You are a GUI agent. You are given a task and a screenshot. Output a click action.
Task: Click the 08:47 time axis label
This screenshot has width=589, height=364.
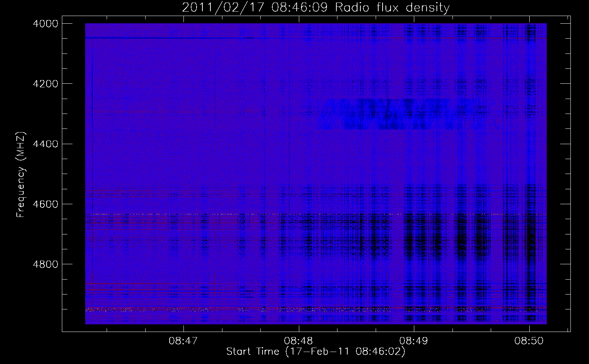tap(183, 341)
